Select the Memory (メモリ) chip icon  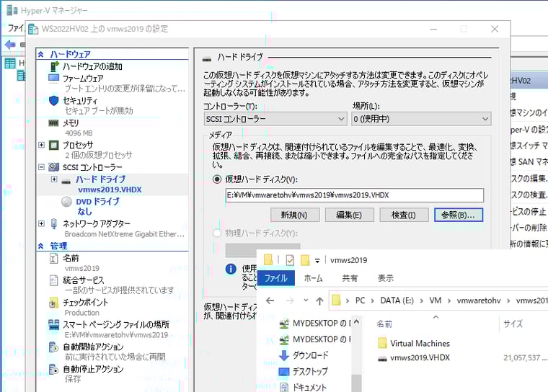coord(53,123)
